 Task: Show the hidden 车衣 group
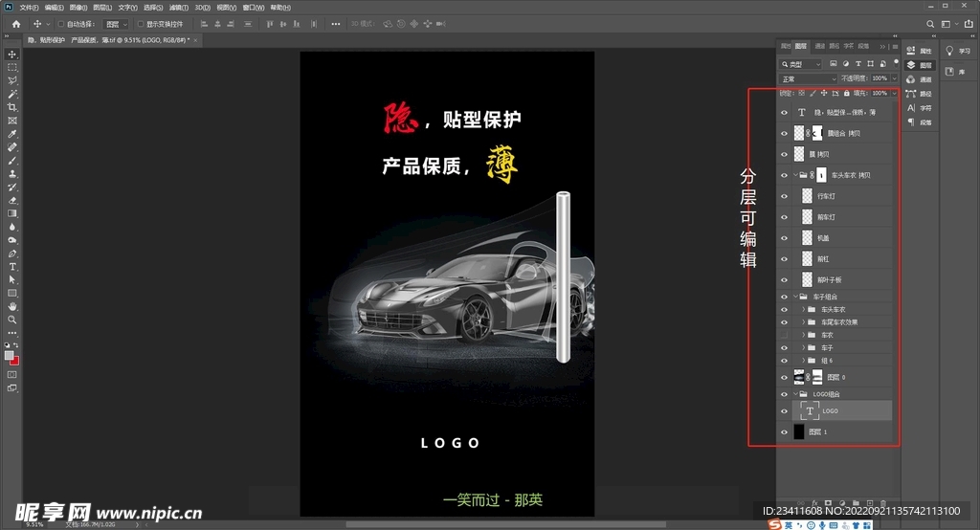(785, 335)
